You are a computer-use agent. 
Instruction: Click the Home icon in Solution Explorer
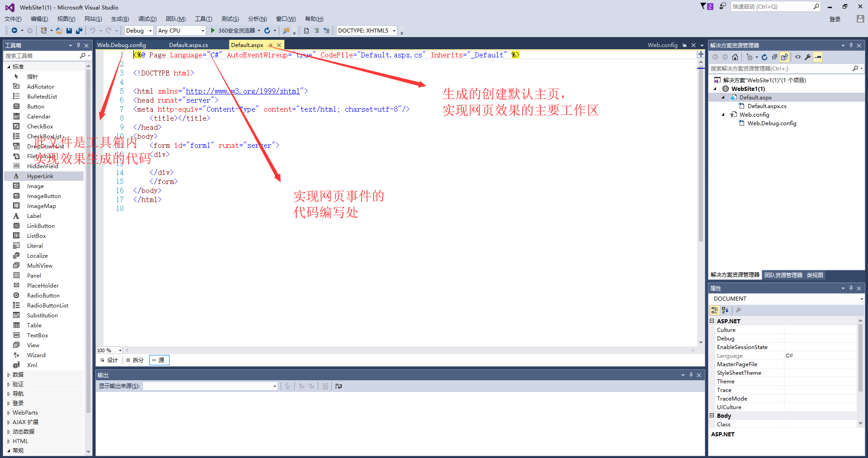tap(735, 57)
